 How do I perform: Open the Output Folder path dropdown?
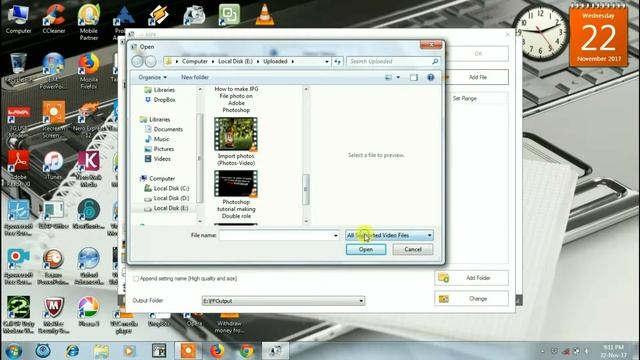[x=361, y=301]
